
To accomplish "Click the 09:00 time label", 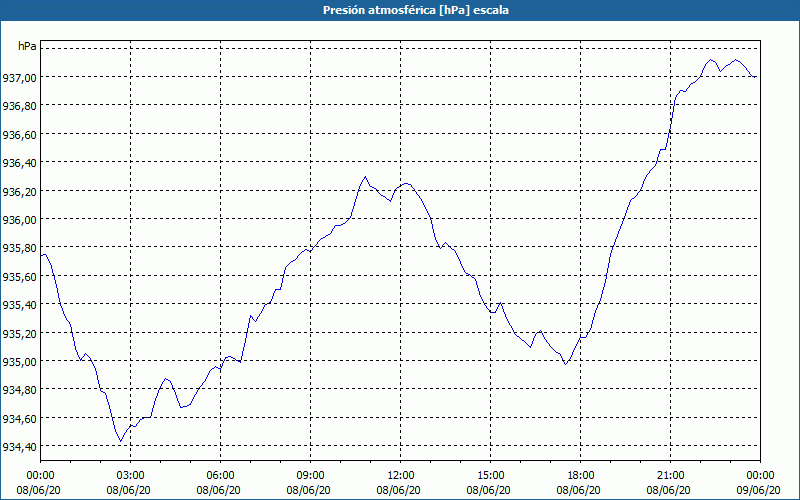I will click(311, 476).
